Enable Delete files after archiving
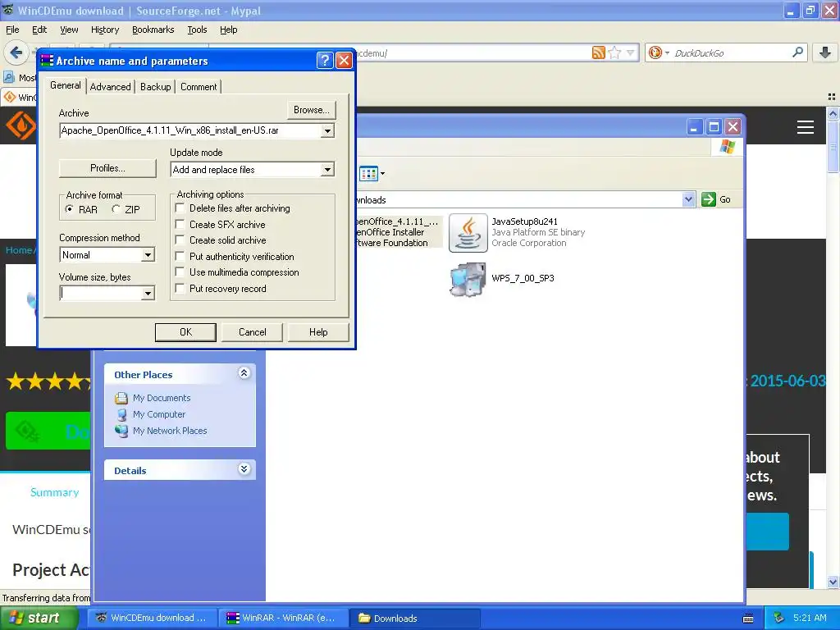 pyautogui.click(x=180, y=208)
